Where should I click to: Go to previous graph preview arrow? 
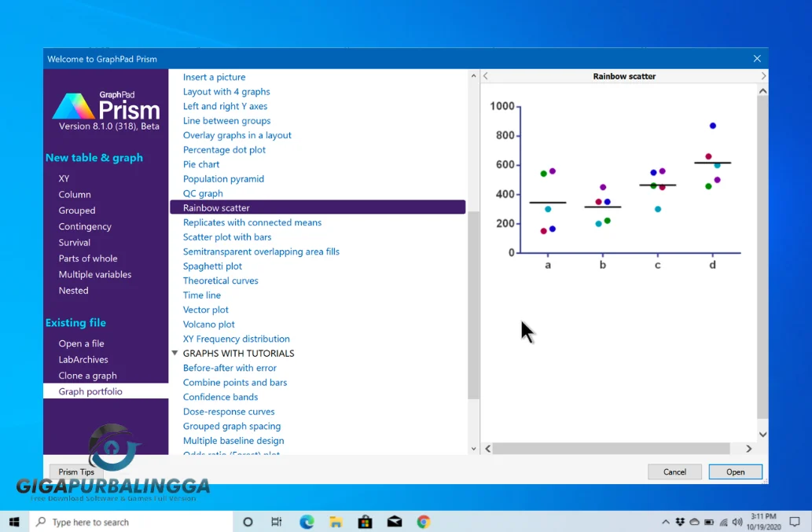click(x=486, y=76)
